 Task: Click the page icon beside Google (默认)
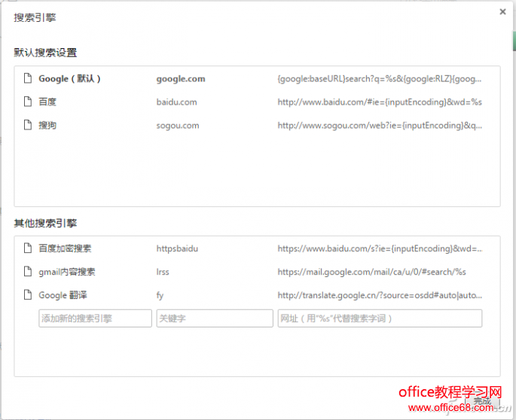pos(28,78)
